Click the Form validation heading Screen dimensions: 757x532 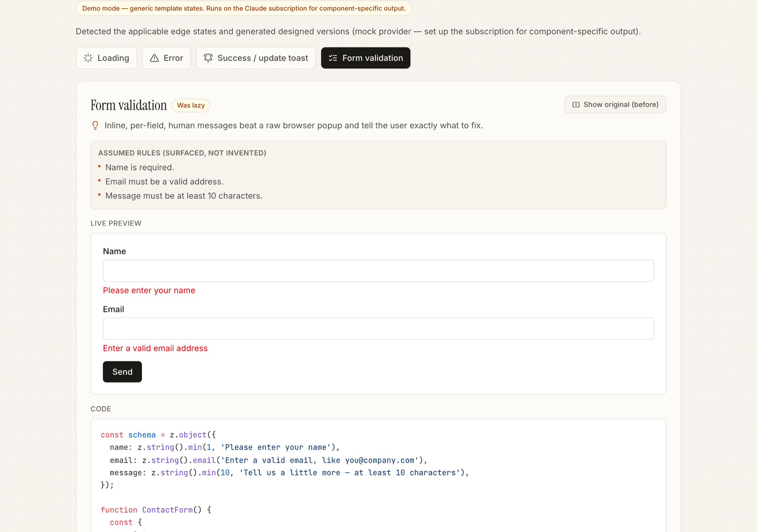tap(129, 105)
